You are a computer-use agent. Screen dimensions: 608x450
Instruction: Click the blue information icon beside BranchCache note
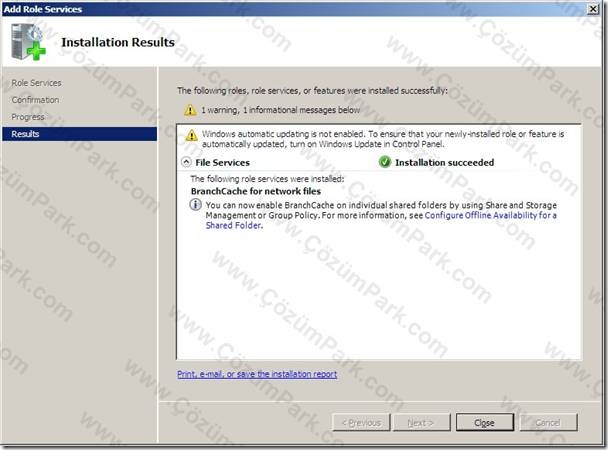point(195,205)
